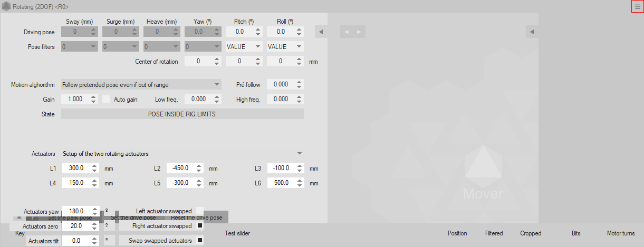Open the Roll pose filter VALUE dropdown
Viewport: 644px width, 247px height.
click(285, 46)
